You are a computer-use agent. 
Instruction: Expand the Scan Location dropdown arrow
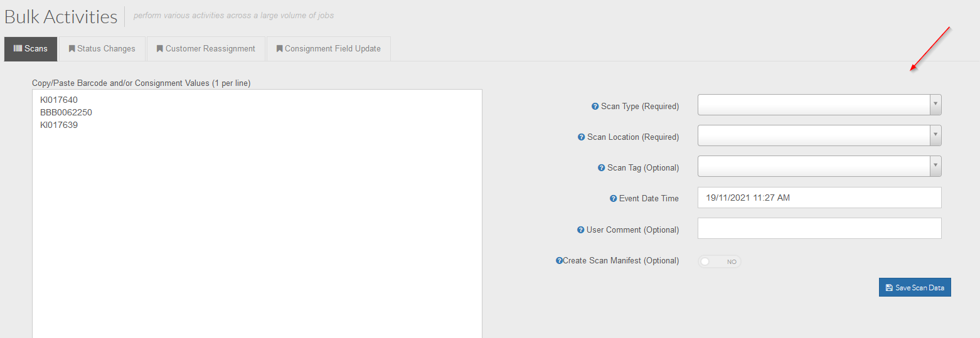tap(935, 135)
